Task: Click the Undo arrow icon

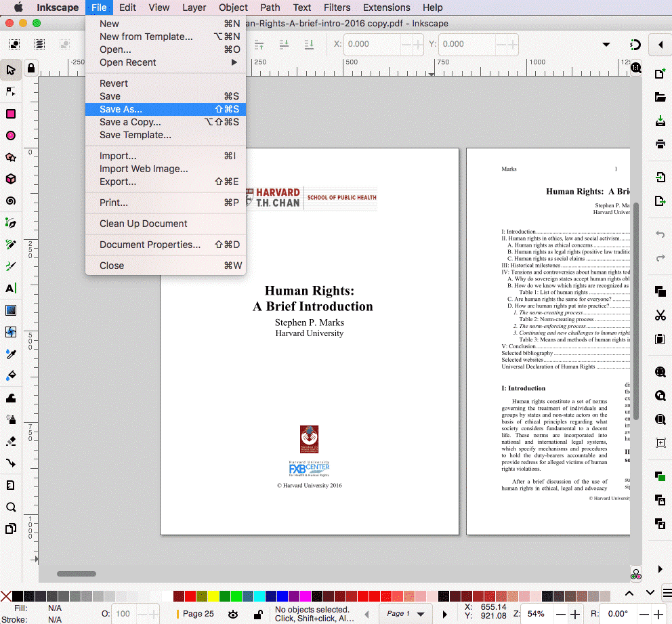Action: click(660, 234)
